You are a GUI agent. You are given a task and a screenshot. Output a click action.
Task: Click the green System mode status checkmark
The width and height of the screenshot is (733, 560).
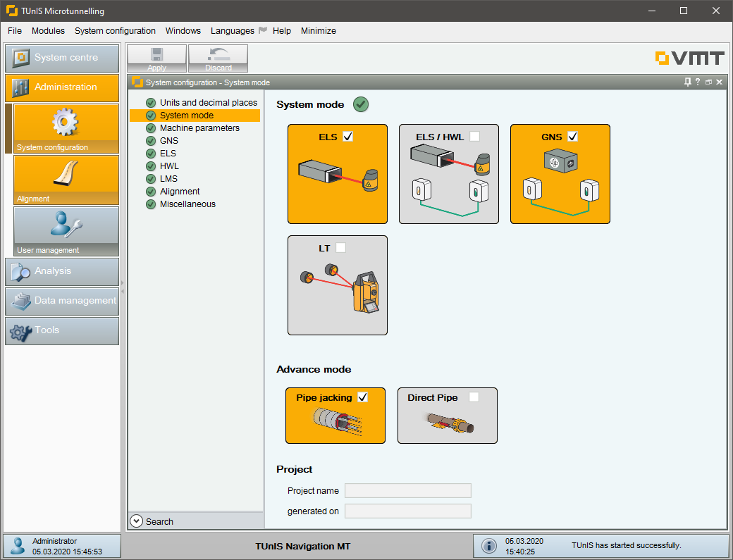click(361, 104)
